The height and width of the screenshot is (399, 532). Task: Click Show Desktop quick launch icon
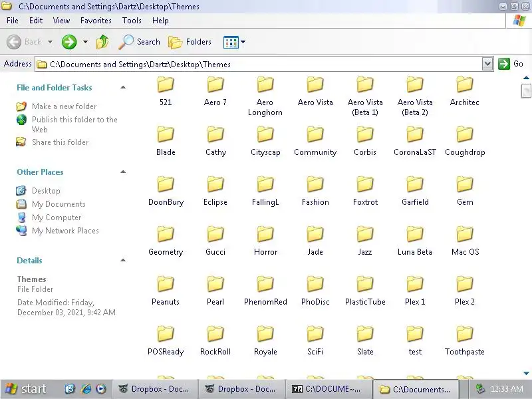(x=70, y=389)
